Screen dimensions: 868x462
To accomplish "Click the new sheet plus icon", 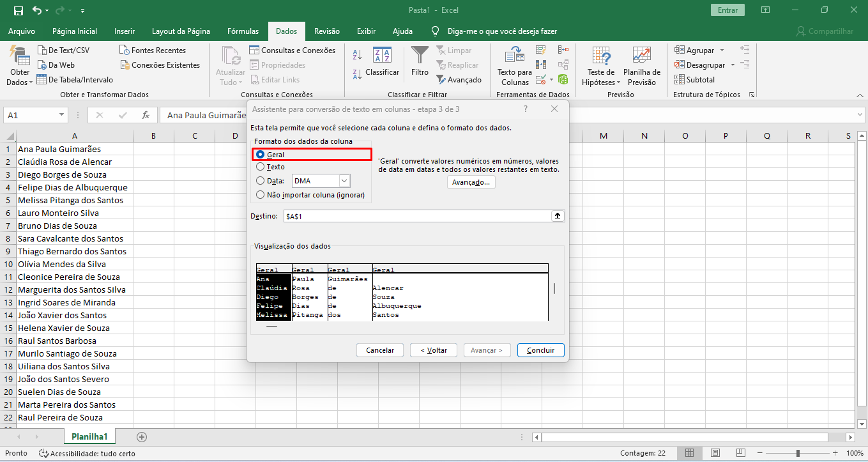I will click(x=142, y=437).
